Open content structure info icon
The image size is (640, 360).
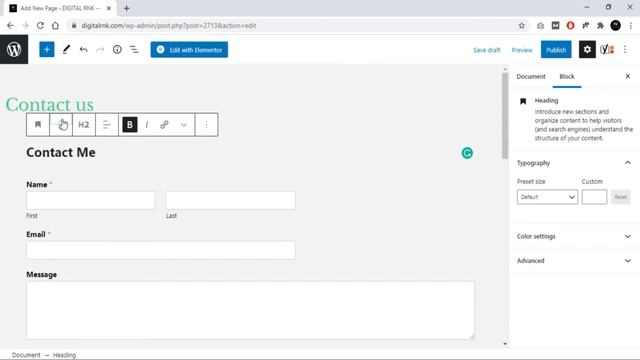point(117,49)
